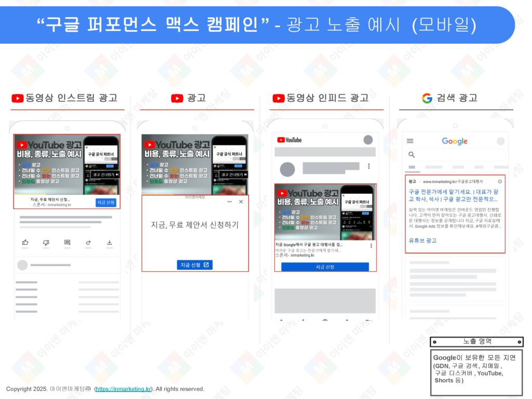Open the hamburger menu on the Google phone
The image size is (532, 399).
(410, 141)
